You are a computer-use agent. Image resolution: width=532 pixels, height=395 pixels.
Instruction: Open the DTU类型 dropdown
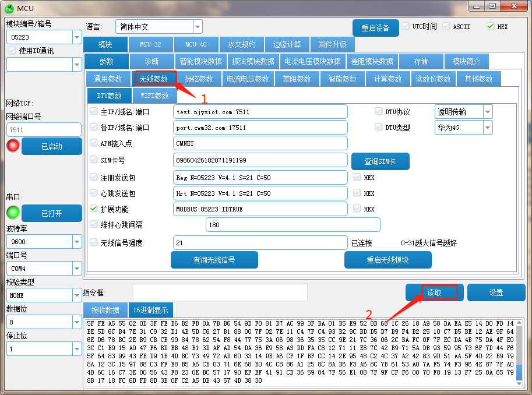tap(487, 128)
